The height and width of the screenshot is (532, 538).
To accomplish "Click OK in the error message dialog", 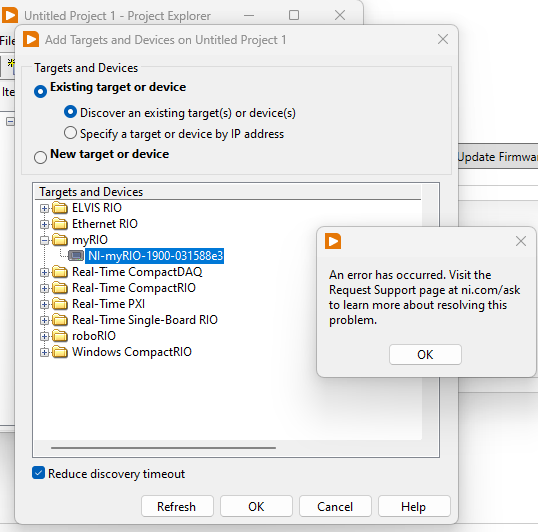I will pos(425,354).
